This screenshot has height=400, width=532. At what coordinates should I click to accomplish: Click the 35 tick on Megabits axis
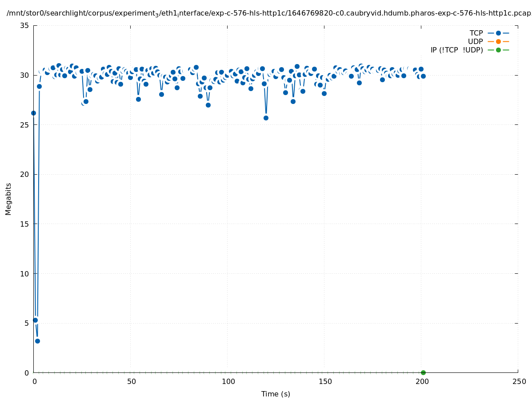pos(24,25)
